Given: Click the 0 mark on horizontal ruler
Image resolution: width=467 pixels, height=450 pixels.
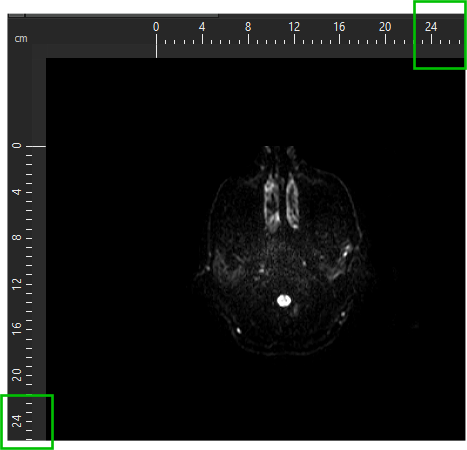Looking at the screenshot, I should [x=156, y=27].
